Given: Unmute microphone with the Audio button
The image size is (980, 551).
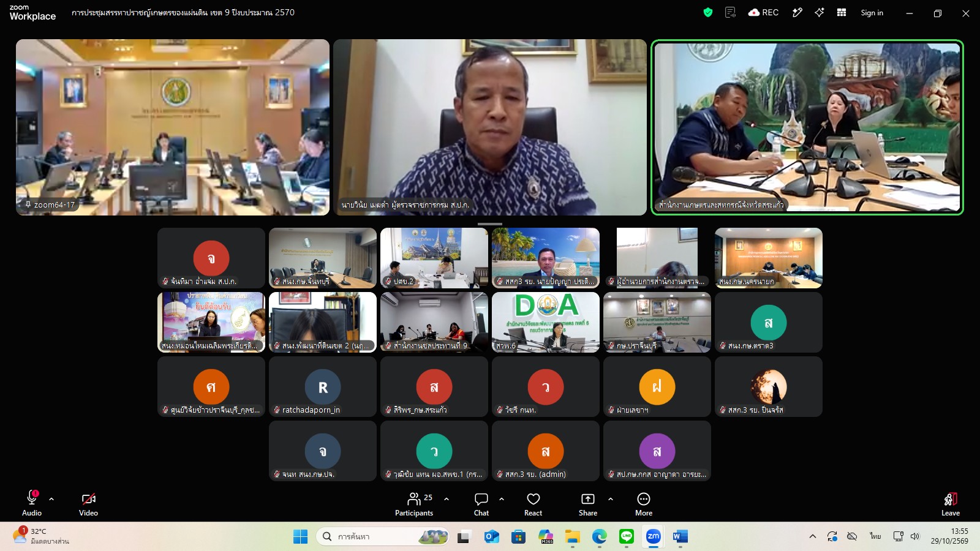Looking at the screenshot, I should point(32,503).
